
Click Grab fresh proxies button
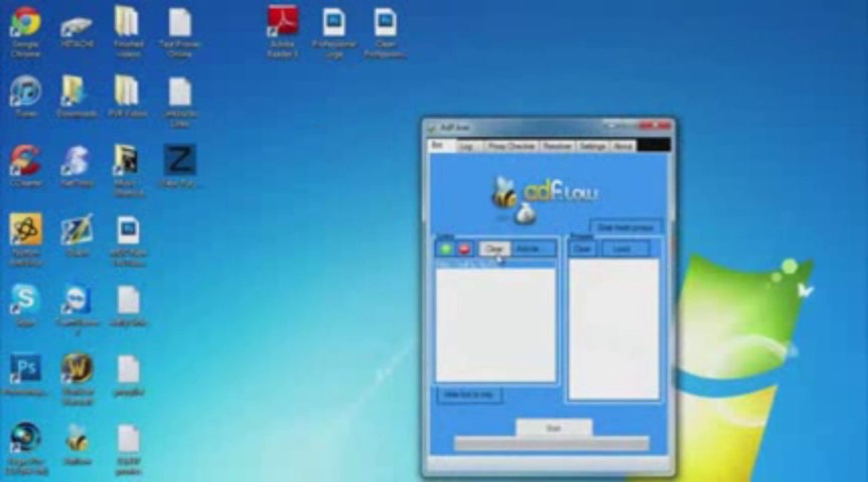[x=626, y=227]
